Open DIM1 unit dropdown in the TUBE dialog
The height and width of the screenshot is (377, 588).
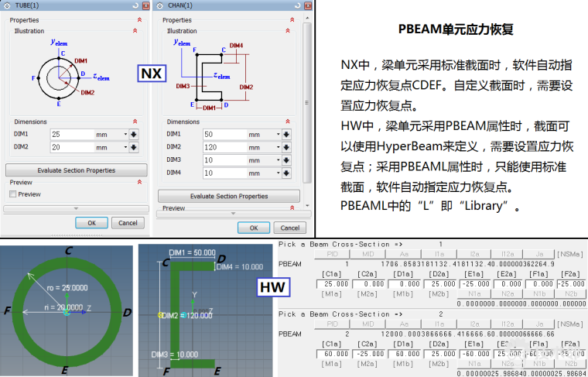pos(125,134)
